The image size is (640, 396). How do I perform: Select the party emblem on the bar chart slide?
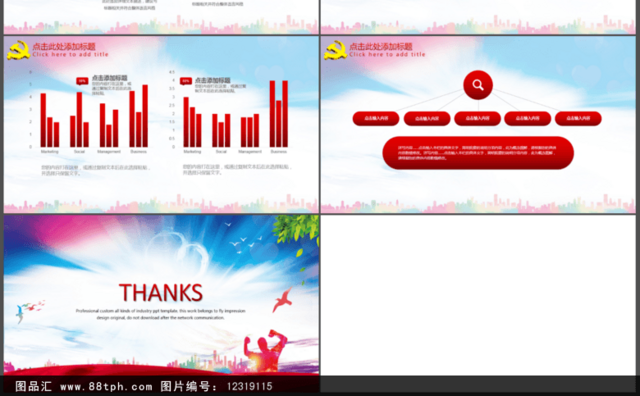[18, 50]
